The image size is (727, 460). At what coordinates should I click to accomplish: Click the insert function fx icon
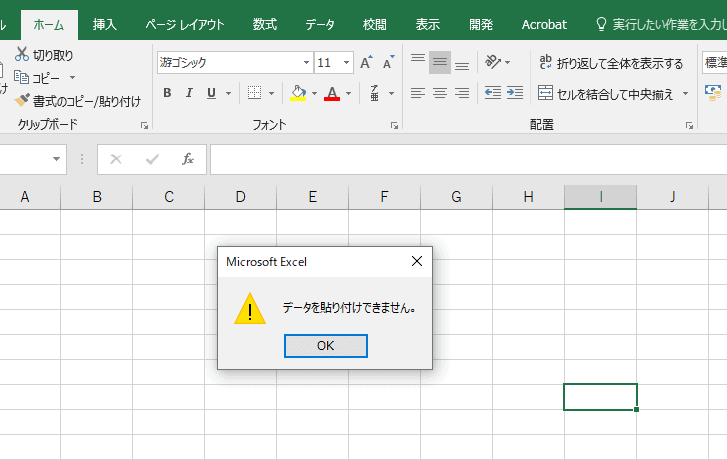pyautogui.click(x=187, y=159)
